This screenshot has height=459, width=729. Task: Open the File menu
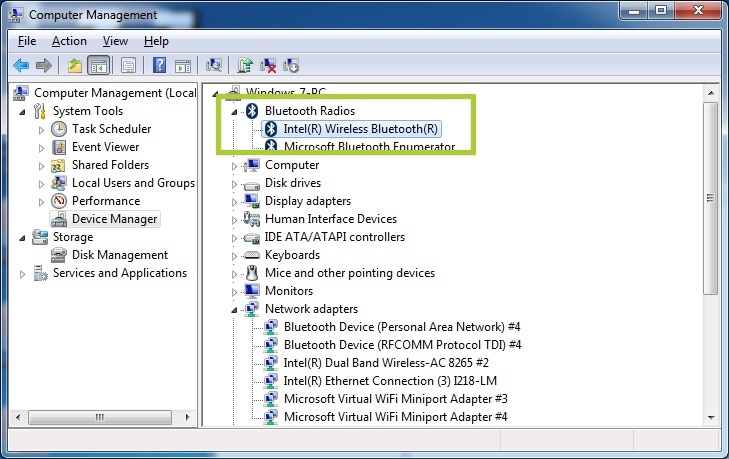(x=27, y=41)
